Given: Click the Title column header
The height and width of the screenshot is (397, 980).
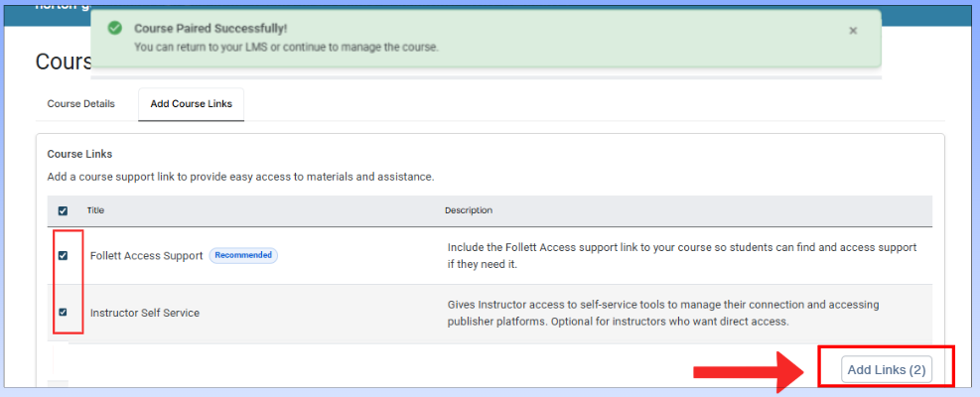Looking at the screenshot, I should click(95, 210).
